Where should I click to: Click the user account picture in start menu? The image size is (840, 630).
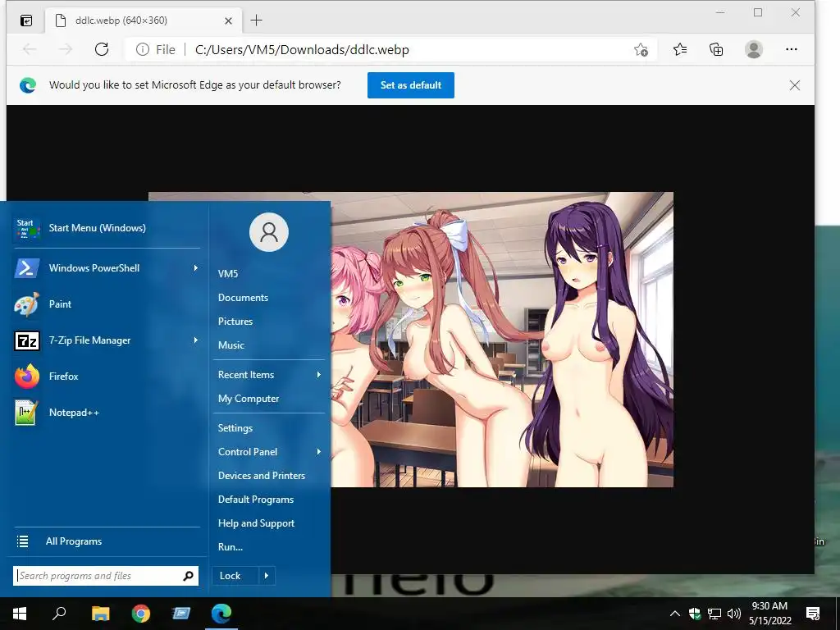coord(269,232)
